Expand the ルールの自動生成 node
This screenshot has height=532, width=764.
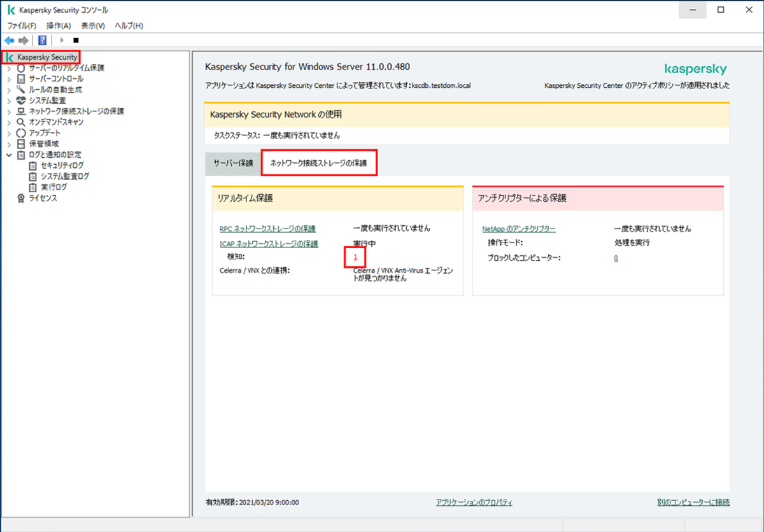coord(9,90)
